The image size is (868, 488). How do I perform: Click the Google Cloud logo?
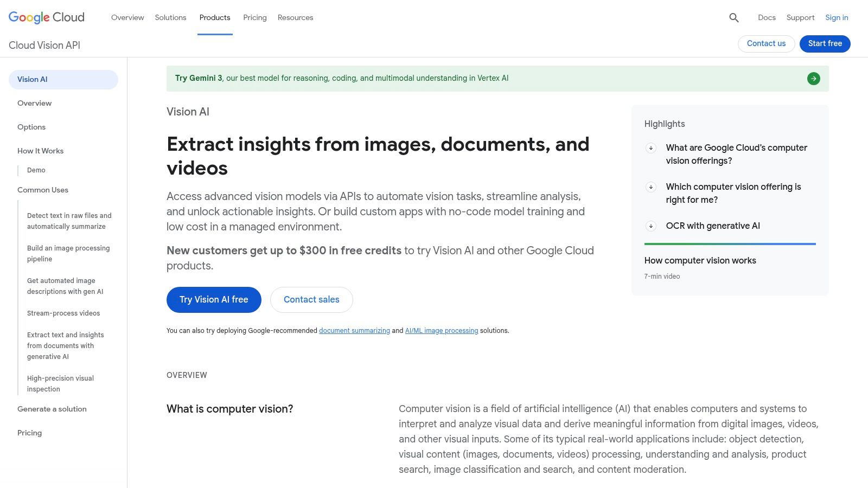pos(46,17)
